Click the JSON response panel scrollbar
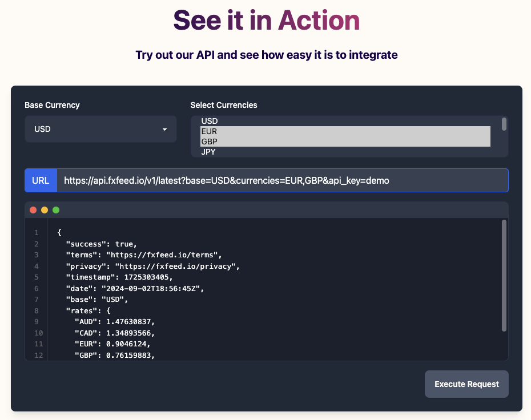 click(x=504, y=275)
